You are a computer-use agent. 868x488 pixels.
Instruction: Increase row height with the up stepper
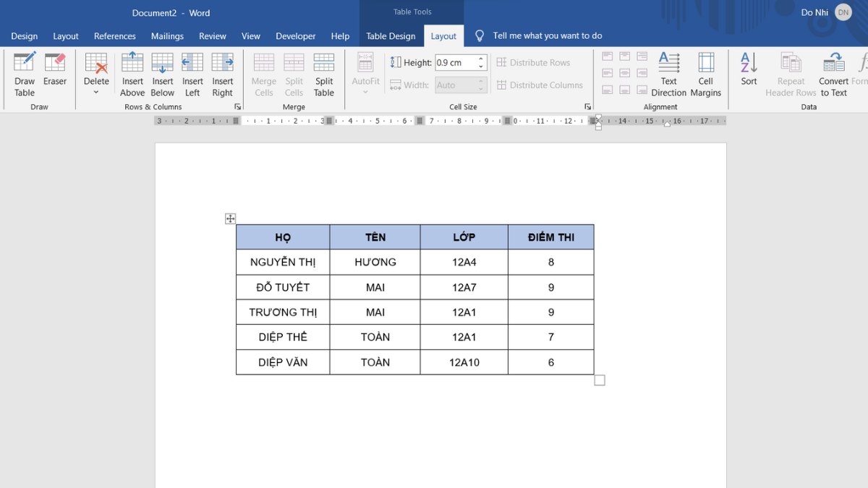click(482, 59)
